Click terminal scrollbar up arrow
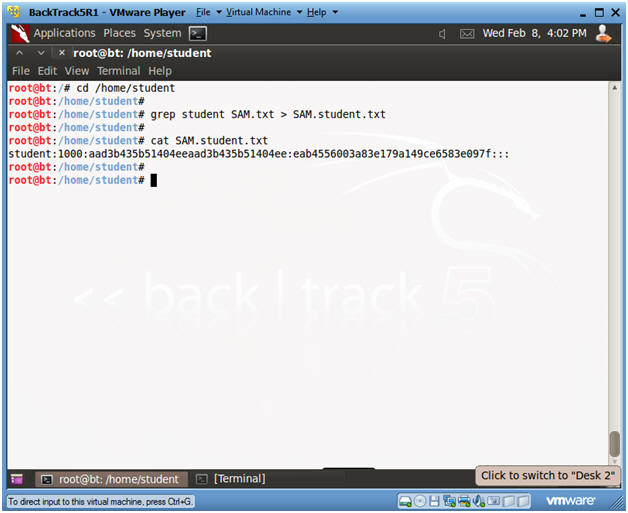The width and height of the screenshot is (628, 513). click(614, 88)
